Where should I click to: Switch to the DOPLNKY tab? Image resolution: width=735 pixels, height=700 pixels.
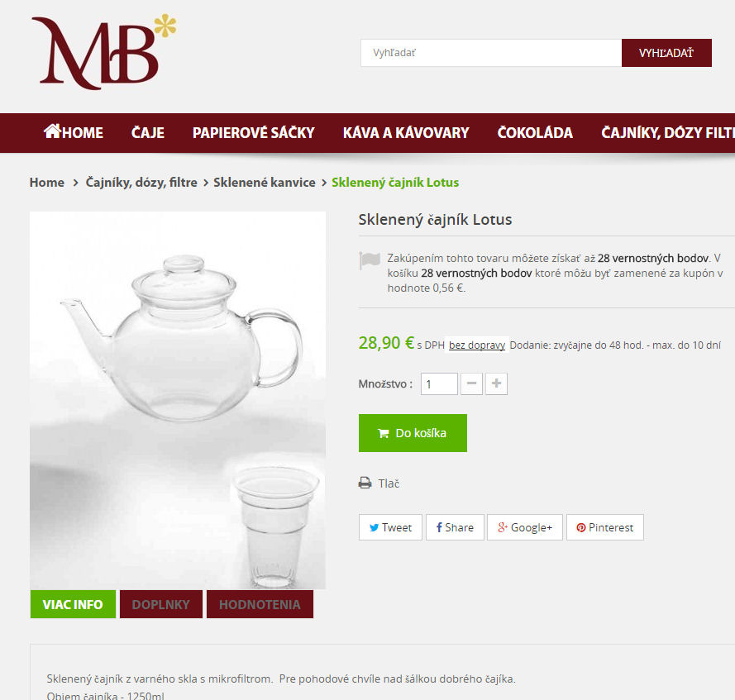coord(160,604)
